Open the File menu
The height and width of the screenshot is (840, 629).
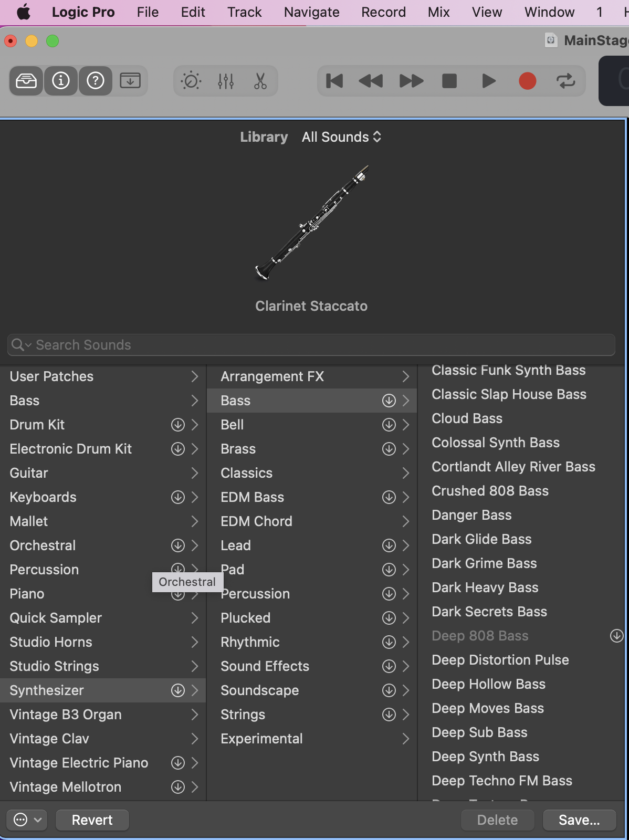(148, 12)
